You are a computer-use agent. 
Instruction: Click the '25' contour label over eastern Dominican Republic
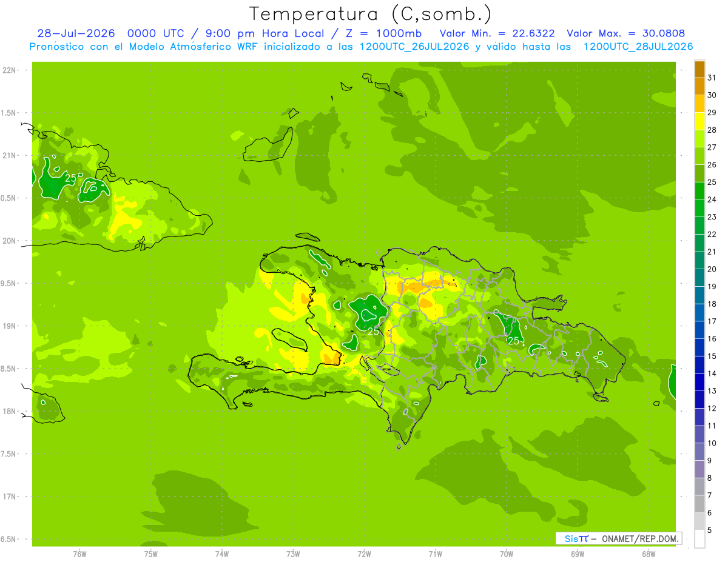coord(514,341)
